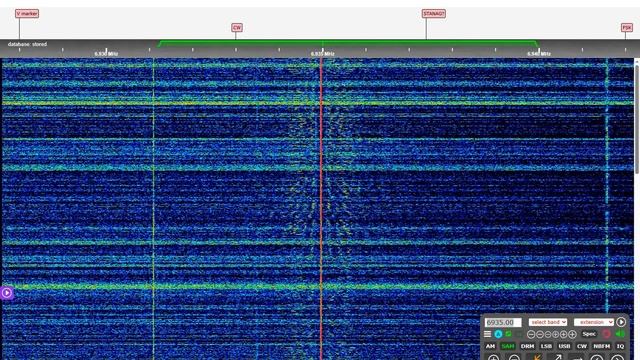Viewport: 640px width, 360px height.
Task: Select IQ demodulation mode
Action: click(x=620, y=346)
